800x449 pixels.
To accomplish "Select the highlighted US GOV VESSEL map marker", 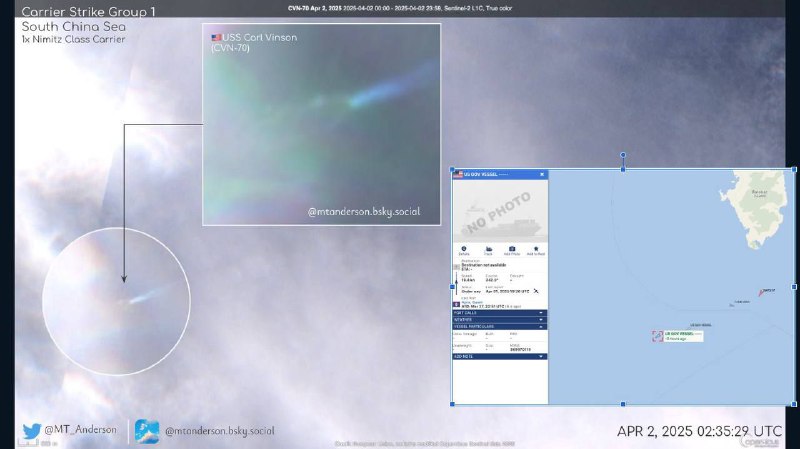I will (x=657, y=336).
